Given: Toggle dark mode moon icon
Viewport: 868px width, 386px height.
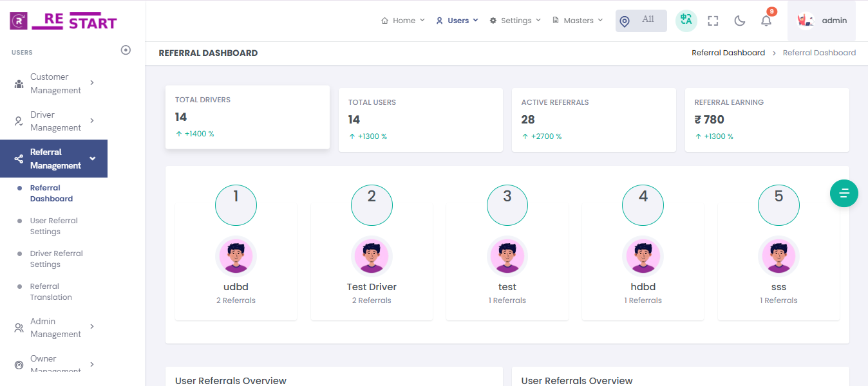Looking at the screenshot, I should 739,21.
